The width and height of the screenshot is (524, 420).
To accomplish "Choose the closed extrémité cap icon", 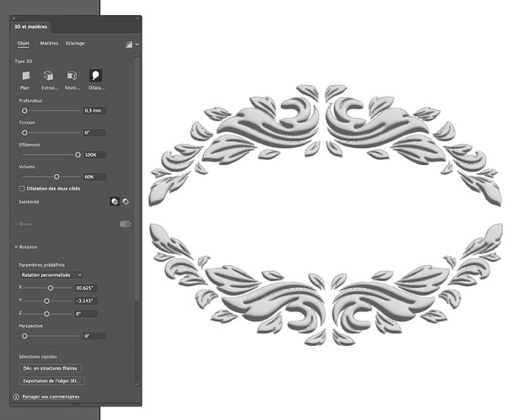I will pyautogui.click(x=115, y=202).
